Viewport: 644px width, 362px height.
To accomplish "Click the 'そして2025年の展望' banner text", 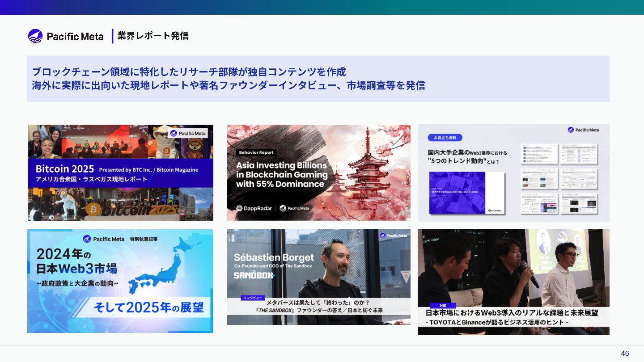I will 148,307.
